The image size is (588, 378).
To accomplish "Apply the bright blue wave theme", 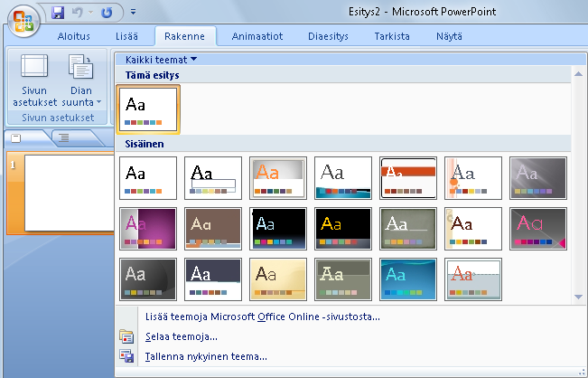I will [x=408, y=279].
